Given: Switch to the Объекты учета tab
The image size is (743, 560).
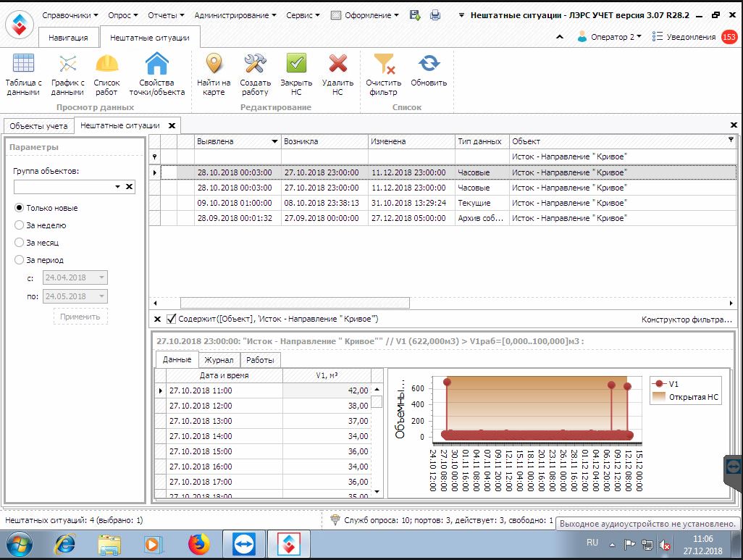Looking at the screenshot, I should tap(39, 126).
